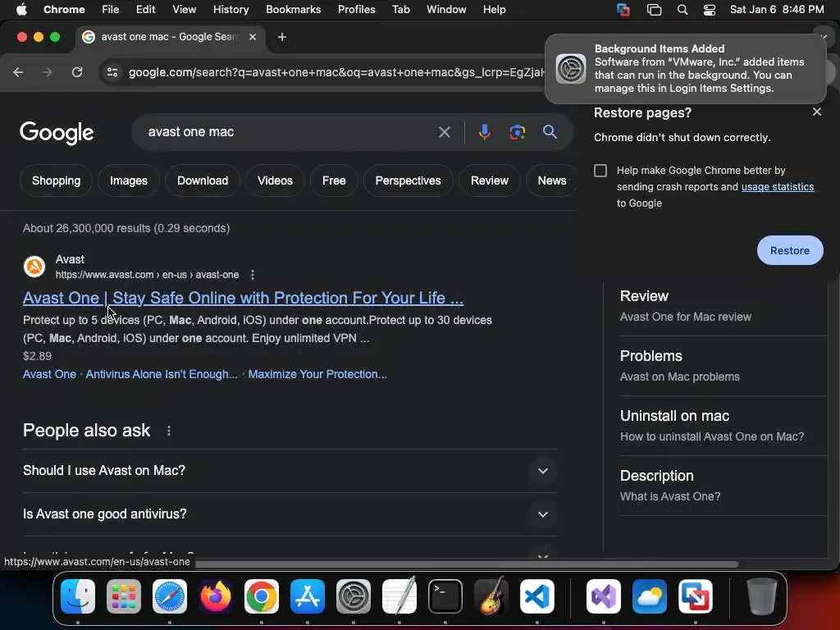Open Finder from the dock
This screenshot has height=630, width=840.
point(78,596)
